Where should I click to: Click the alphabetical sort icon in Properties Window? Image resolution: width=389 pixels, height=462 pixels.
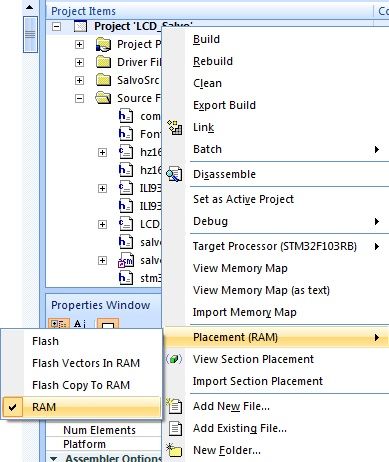coord(80,324)
